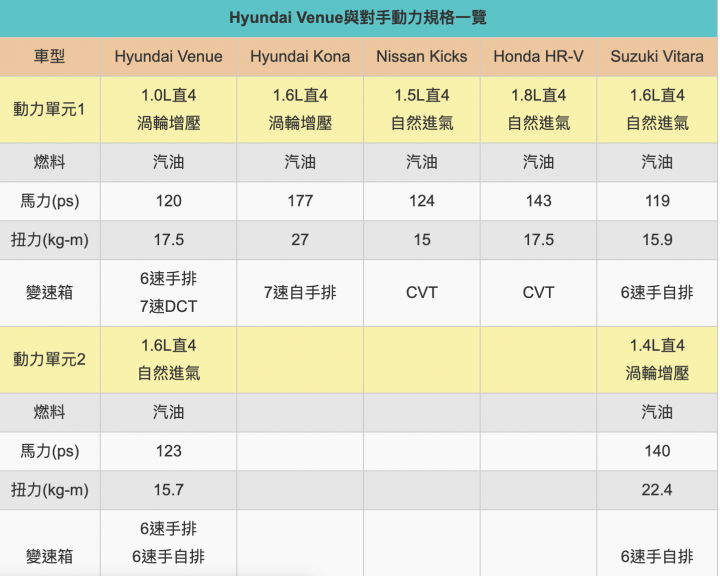
Task: Select Suzuki Vitara's 6速手自排 for 動力單元2
Action: (x=657, y=556)
